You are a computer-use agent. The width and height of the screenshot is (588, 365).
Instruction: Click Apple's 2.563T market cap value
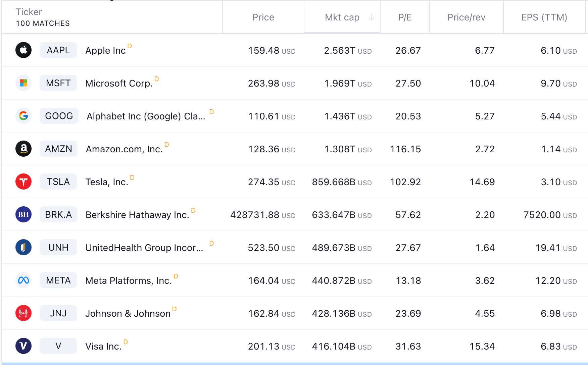348,51
